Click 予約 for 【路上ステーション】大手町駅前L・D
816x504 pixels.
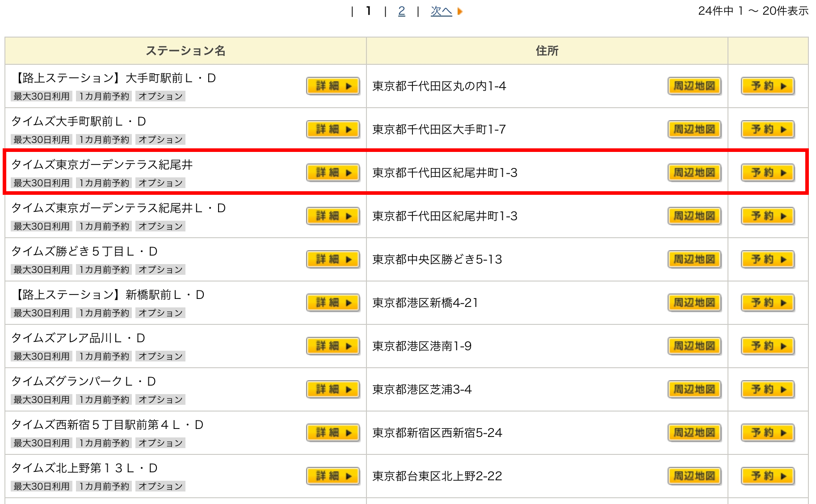pyautogui.click(x=768, y=86)
